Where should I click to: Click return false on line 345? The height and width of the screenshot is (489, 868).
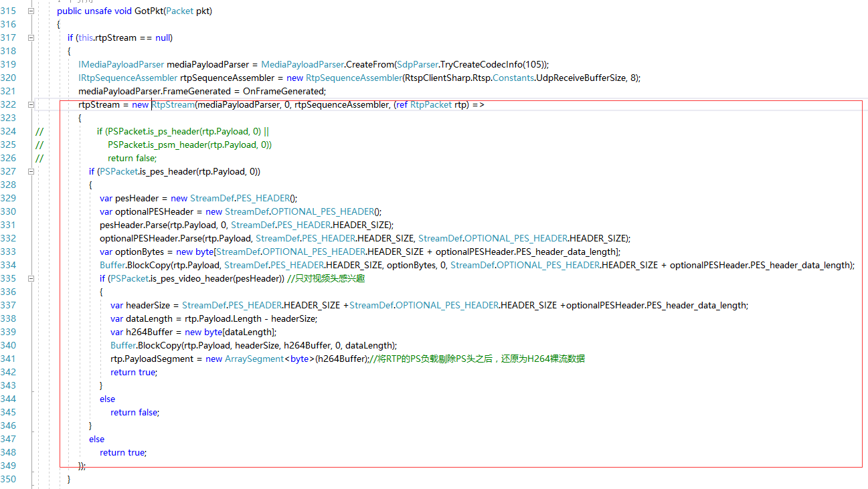135,412
